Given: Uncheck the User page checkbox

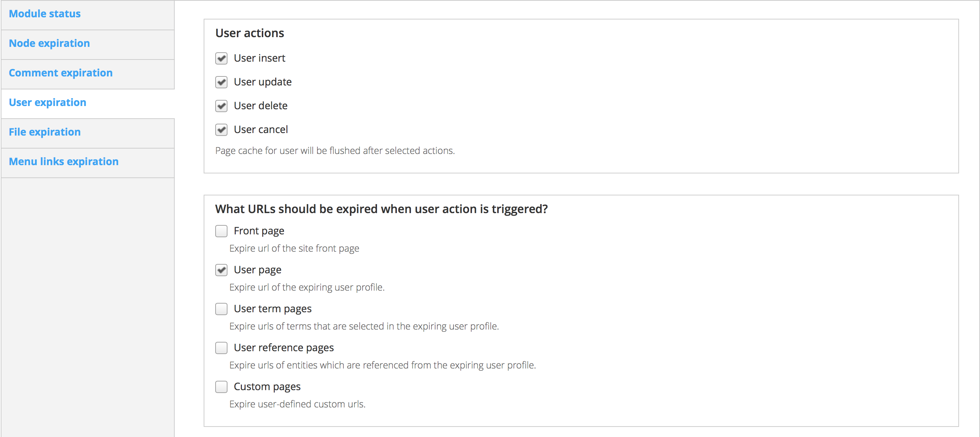Looking at the screenshot, I should pyautogui.click(x=221, y=270).
